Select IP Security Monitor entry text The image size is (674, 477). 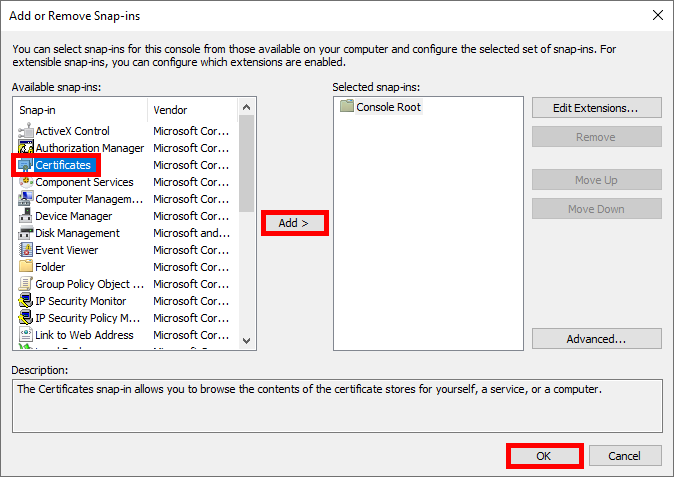pos(80,301)
